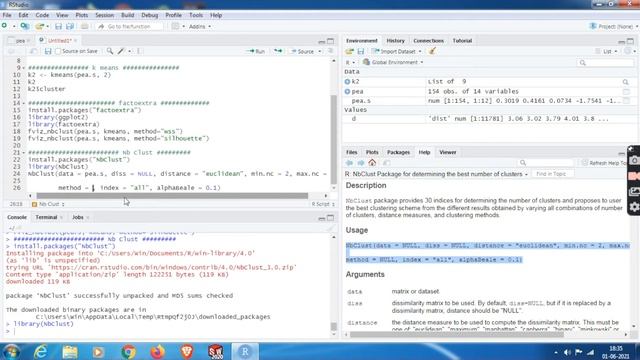Clear environment objects with broom icon
640x360 pixels.
coord(432,51)
